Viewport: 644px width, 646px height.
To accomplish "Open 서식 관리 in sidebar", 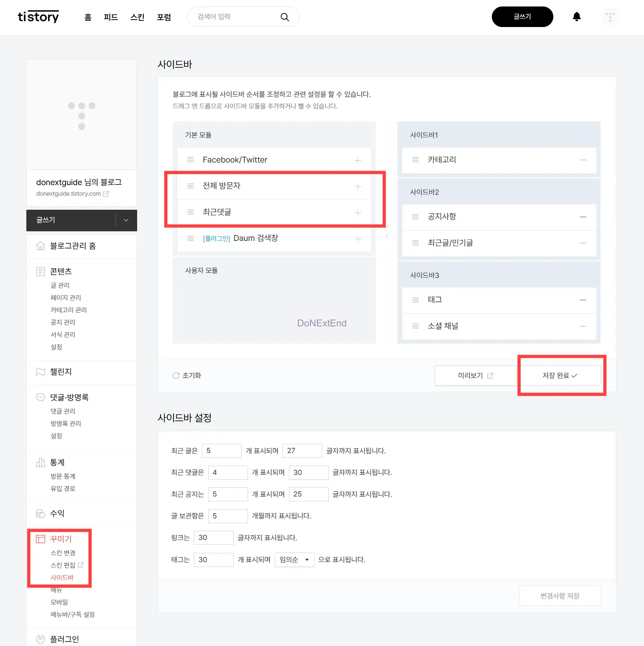I will tap(63, 334).
